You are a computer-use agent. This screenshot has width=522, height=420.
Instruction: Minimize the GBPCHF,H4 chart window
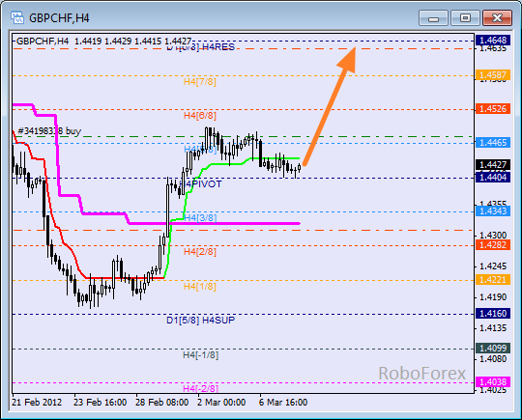[433, 18]
